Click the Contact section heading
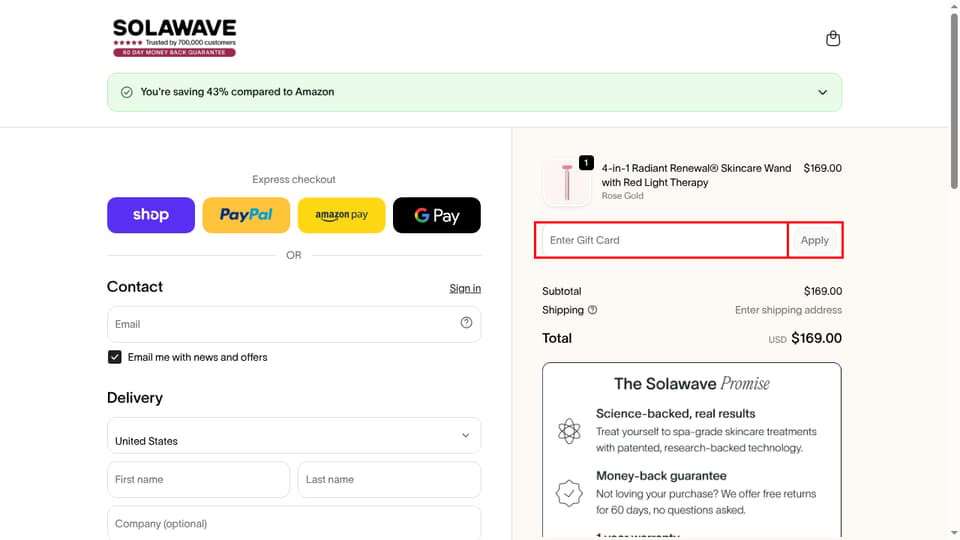The width and height of the screenshot is (960, 540). click(135, 287)
